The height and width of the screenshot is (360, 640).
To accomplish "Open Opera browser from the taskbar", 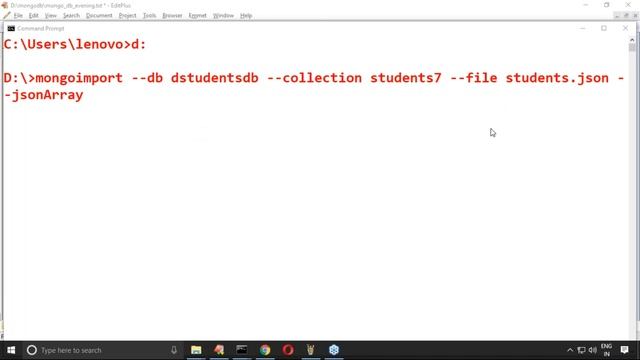I will pos(288,350).
